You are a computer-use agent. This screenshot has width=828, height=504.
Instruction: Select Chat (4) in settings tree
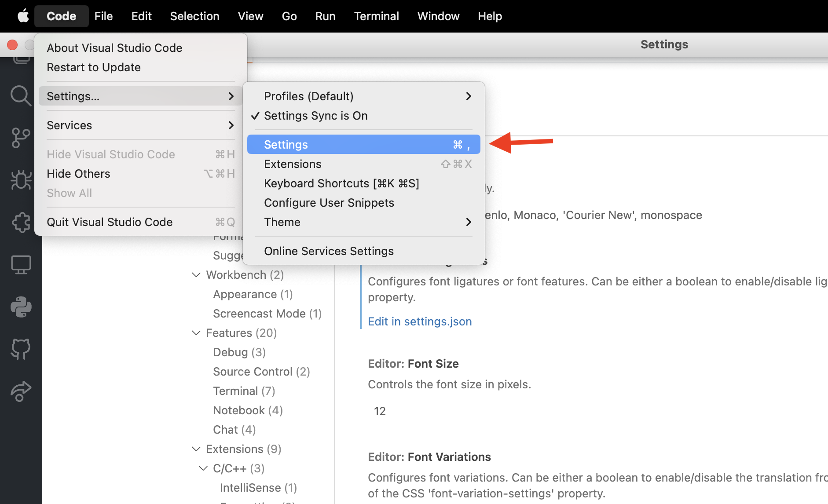pos(234,430)
